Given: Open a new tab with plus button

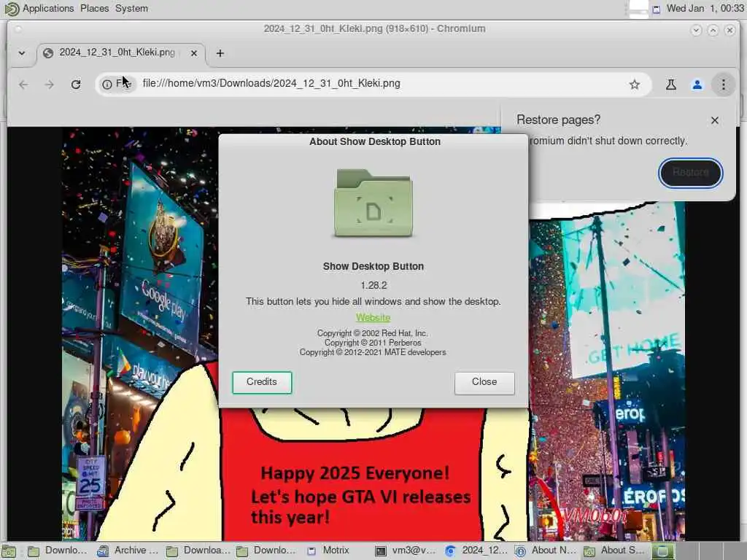Looking at the screenshot, I should tap(220, 53).
